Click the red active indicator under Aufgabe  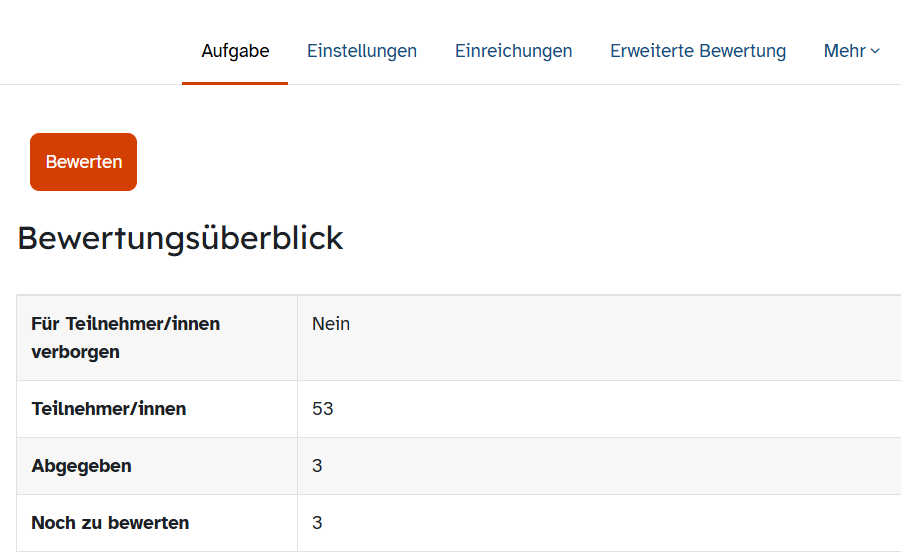235,83
